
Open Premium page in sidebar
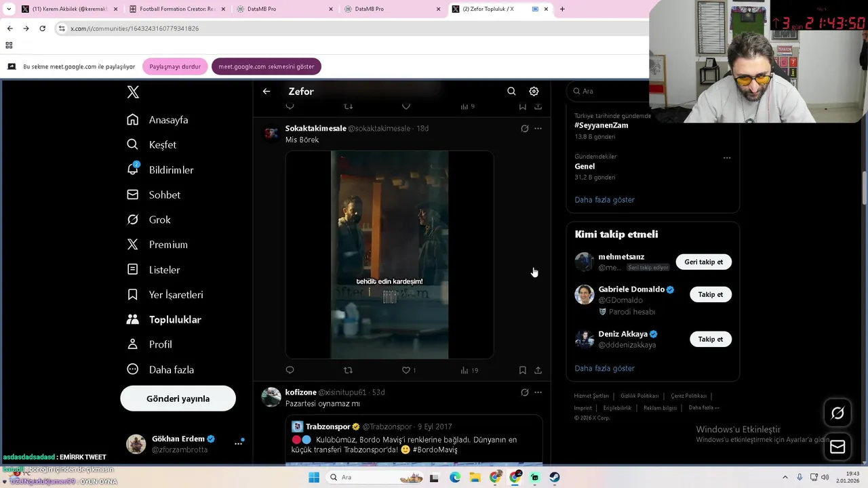(157, 245)
